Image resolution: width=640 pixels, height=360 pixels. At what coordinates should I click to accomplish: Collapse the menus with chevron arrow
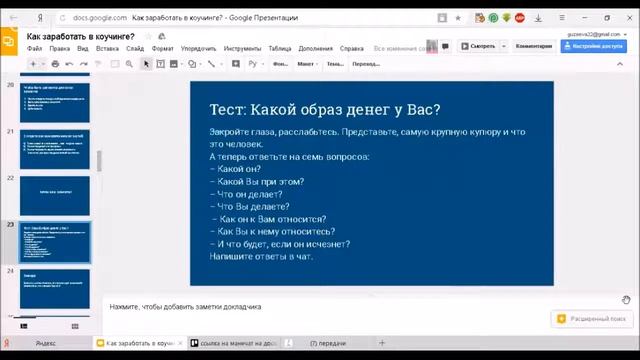click(x=620, y=64)
